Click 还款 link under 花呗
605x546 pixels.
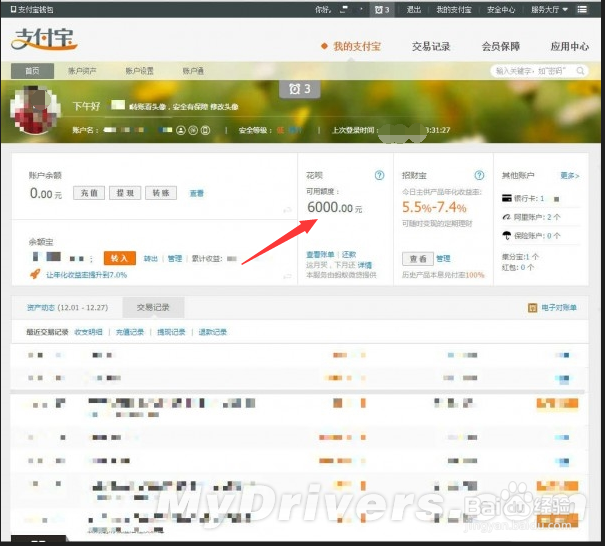pyautogui.click(x=349, y=255)
